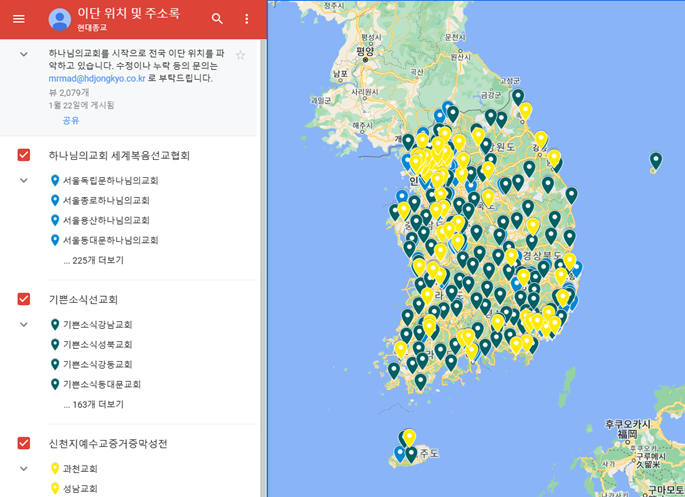Collapse the 기쁜소식선교회 layer item list

24,325
